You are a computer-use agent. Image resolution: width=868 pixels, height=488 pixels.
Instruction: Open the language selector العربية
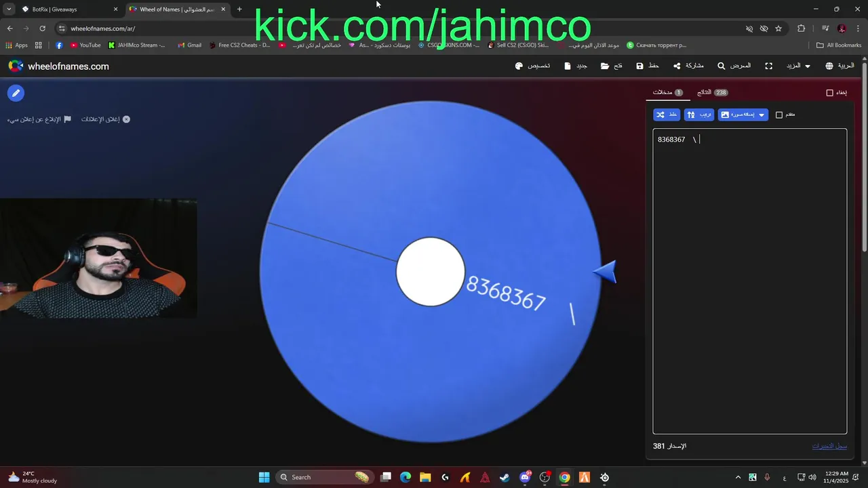pyautogui.click(x=840, y=66)
